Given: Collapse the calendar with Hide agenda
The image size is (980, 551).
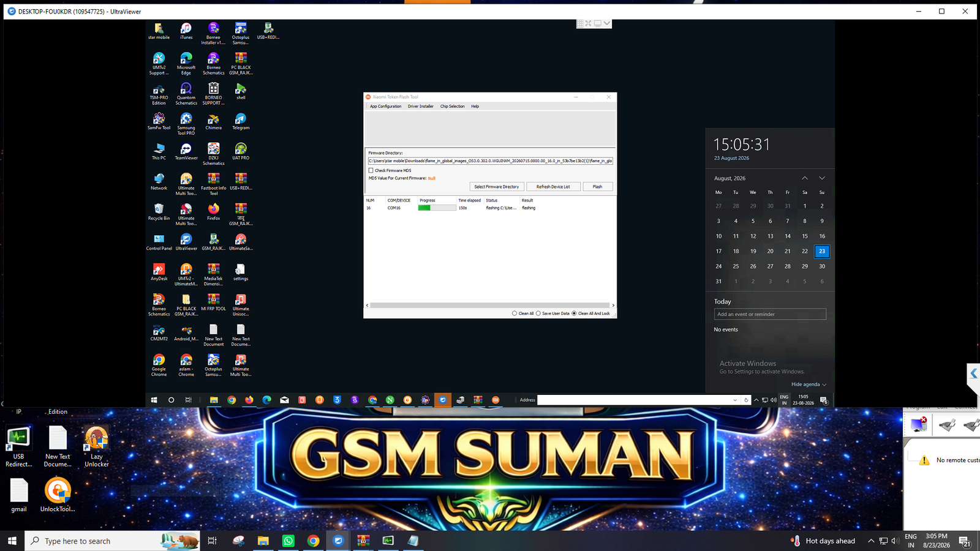Looking at the screenshot, I should pyautogui.click(x=809, y=384).
